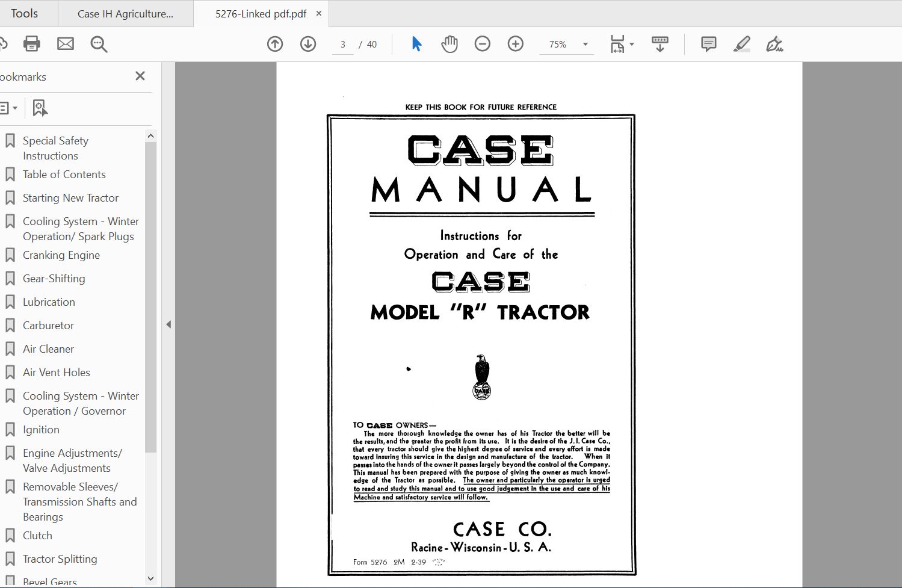
Task: Open Cooling System Winter Operation/Spark Plugs bookmark
Action: pos(81,229)
